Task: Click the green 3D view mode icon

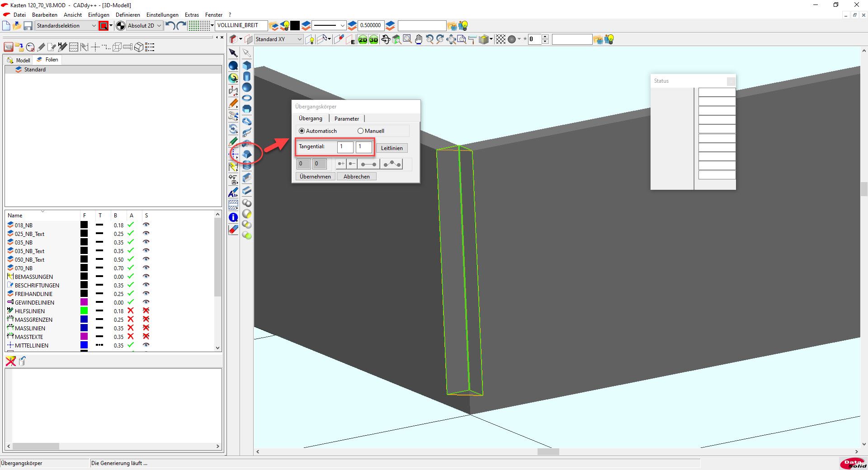Action: [x=373, y=40]
